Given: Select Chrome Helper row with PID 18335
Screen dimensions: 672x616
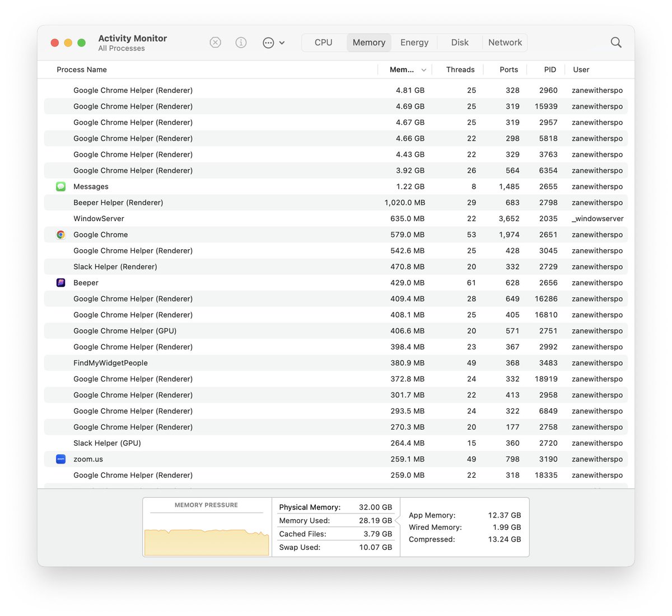Looking at the screenshot, I should click(336, 475).
